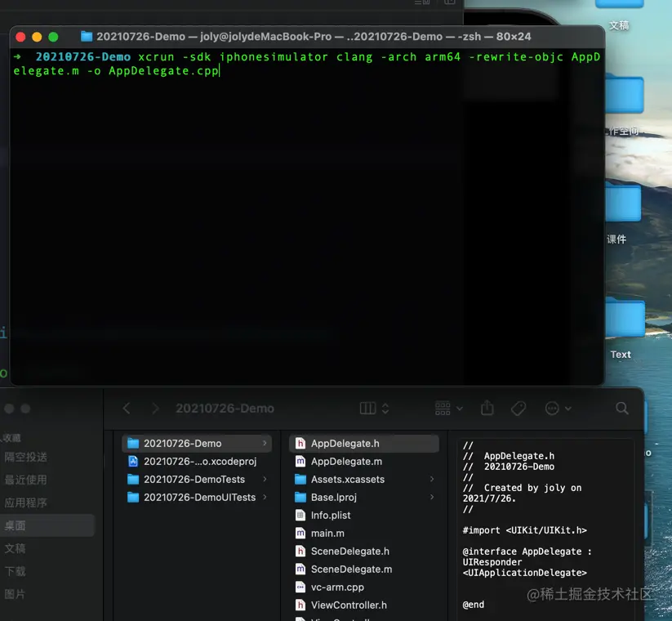Click the Finder back navigation arrow

tap(127, 409)
